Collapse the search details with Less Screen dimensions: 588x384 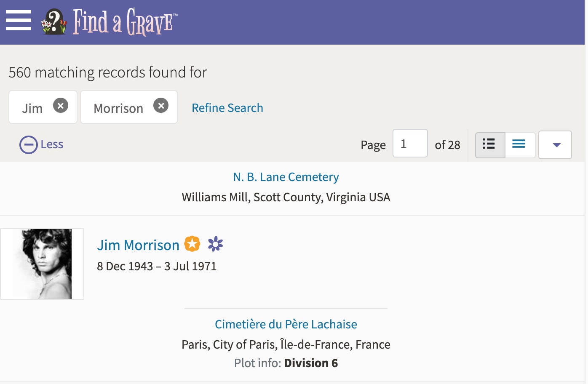[x=41, y=144]
